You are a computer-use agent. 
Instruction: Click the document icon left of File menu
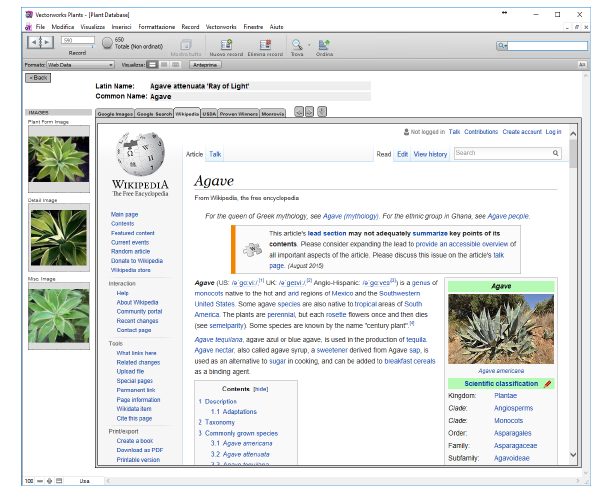[28, 27]
